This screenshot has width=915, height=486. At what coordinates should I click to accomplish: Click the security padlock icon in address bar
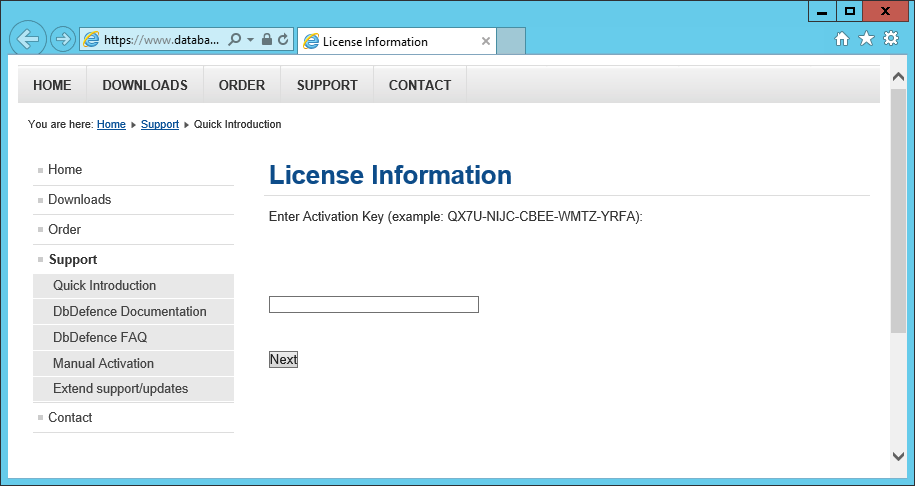coord(267,40)
